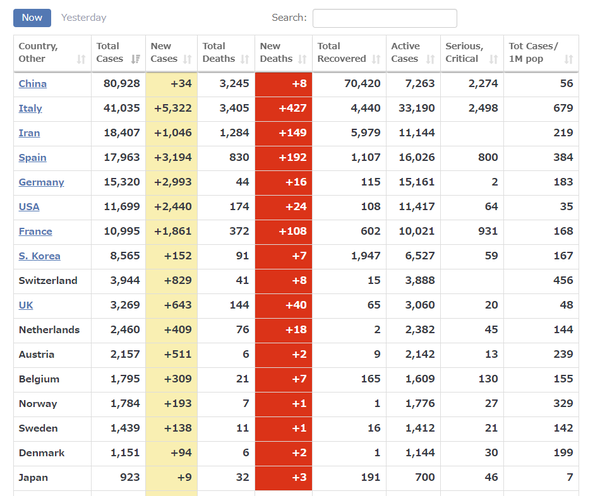Open the China country link
The width and height of the screenshot is (600, 496).
pyautogui.click(x=33, y=84)
